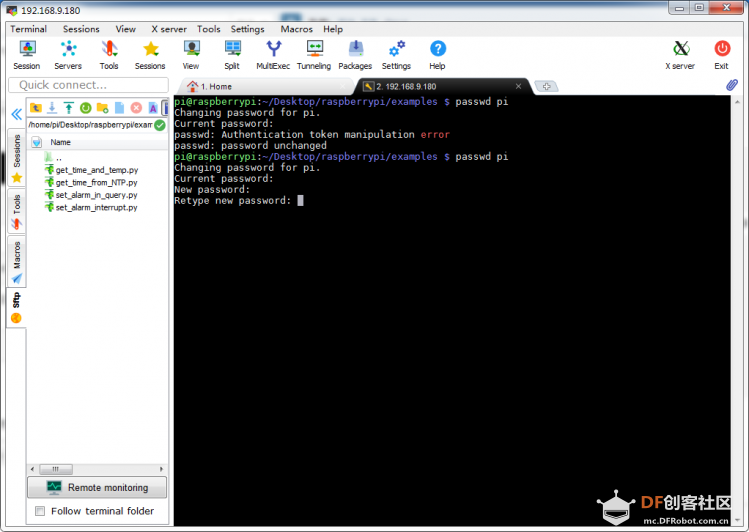Select file get_time_from_NTP.py
The height and width of the screenshot is (532, 749).
[91, 182]
